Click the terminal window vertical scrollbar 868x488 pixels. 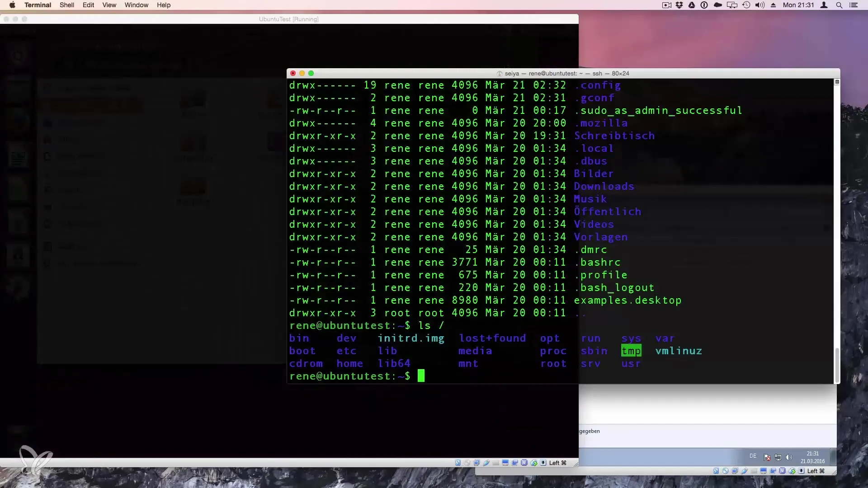pyautogui.click(x=836, y=365)
